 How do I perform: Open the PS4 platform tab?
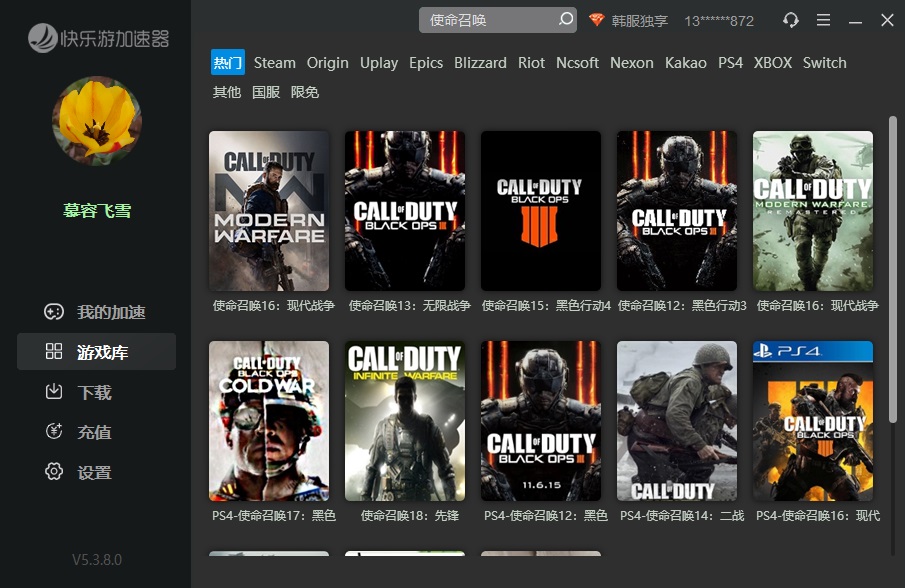click(x=730, y=63)
